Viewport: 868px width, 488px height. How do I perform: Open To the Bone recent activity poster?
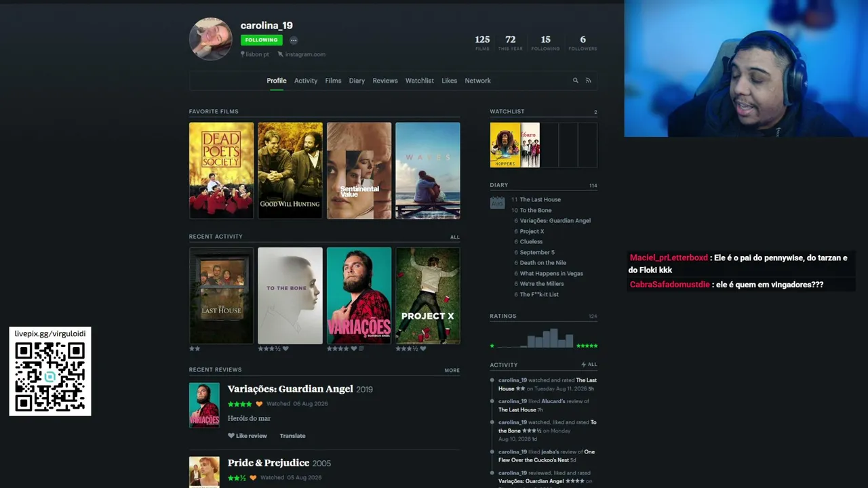point(290,296)
